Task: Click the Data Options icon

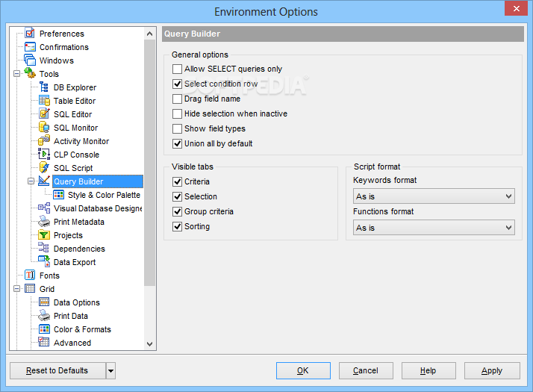Action: coord(44,302)
